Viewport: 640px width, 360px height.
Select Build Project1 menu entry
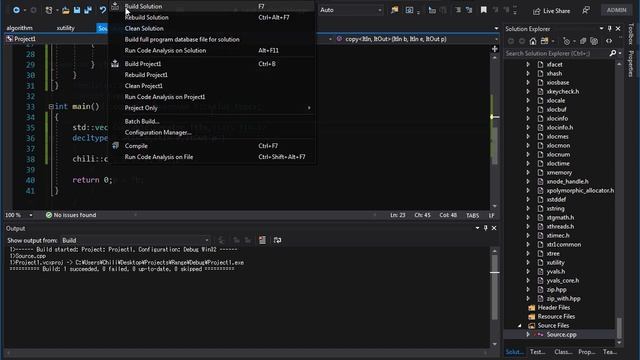click(x=212, y=64)
